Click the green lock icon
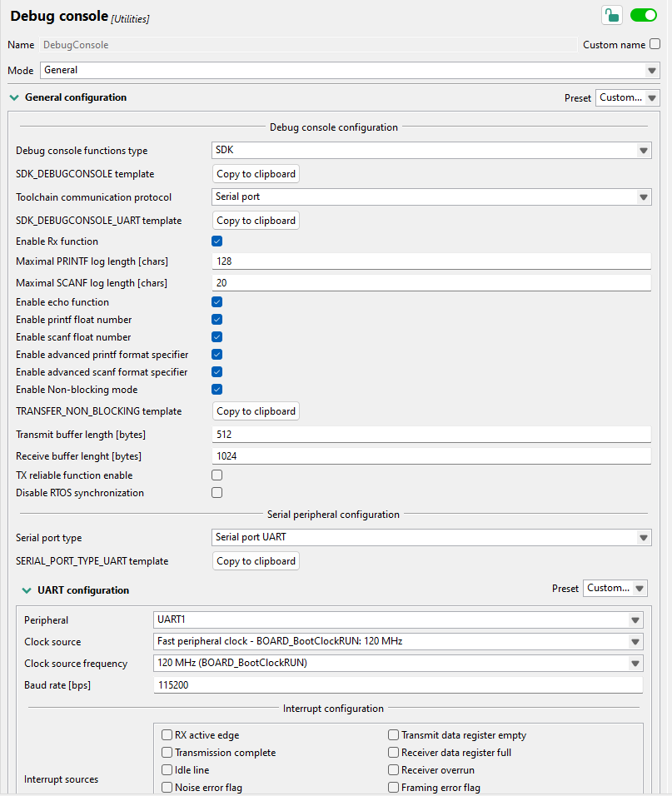The width and height of the screenshot is (672, 796). pyautogui.click(x=612, y=15)
